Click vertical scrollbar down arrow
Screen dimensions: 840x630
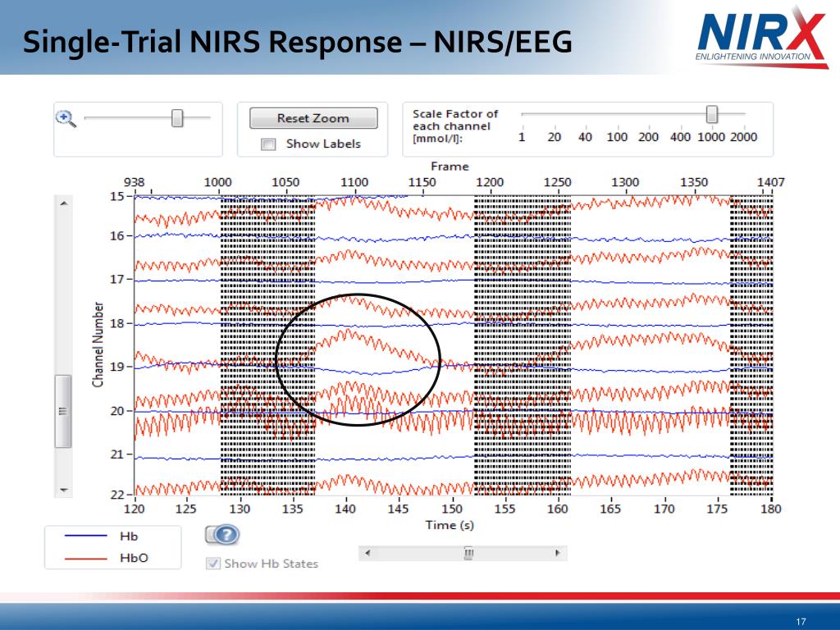click(x=64, y=490)
